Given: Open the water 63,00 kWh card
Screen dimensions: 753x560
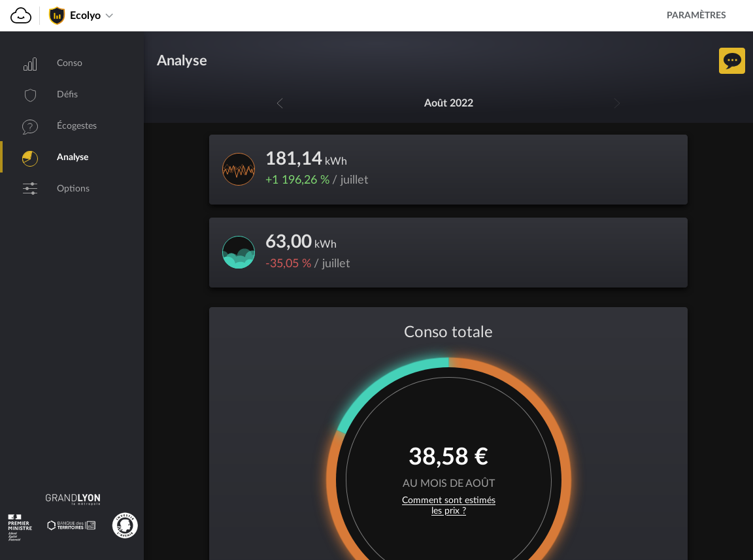Looking at the screenshot, I should click(448, 253).
